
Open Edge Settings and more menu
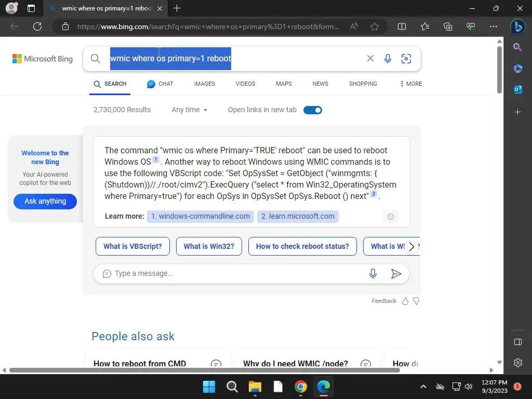pos(494,26)
